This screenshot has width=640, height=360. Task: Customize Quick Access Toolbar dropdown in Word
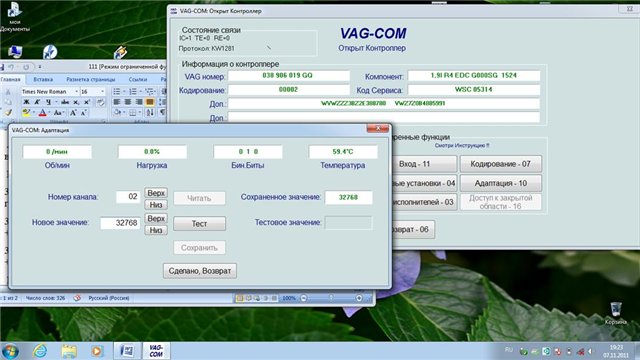coord(40,67)
